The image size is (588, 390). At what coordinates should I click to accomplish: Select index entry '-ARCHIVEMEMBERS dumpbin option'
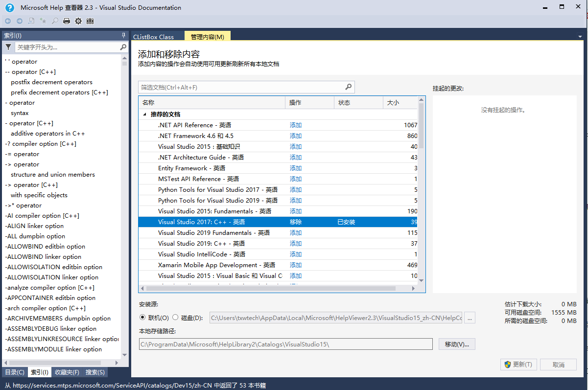pyautogui.click(x=58, y=319)
